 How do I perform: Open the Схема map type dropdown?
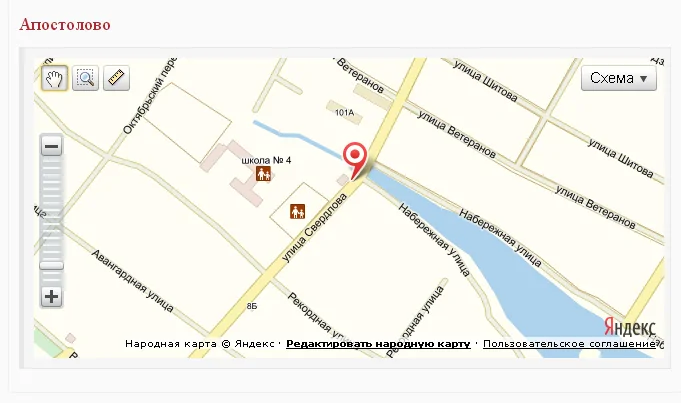coord(618,78)
